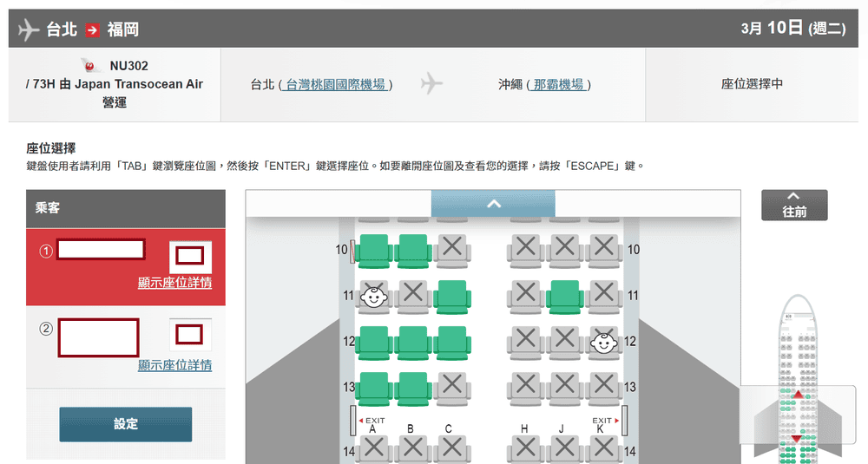Select available seat 10A

click(373, 250)
